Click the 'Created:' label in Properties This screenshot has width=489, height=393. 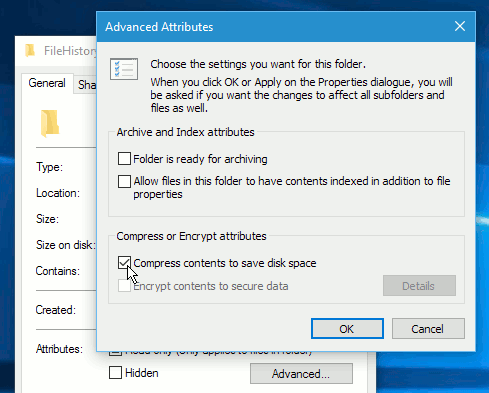56,310
